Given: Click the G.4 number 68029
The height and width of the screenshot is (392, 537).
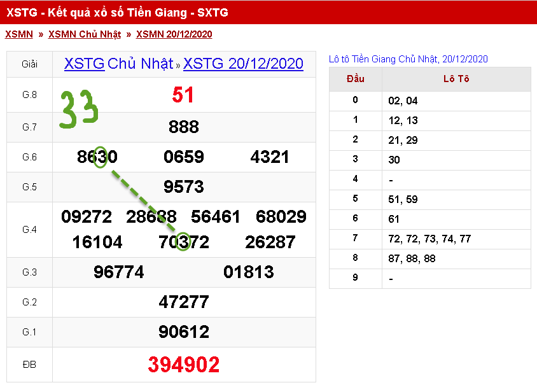Looking at the screenshot, I should pos(281,217).
